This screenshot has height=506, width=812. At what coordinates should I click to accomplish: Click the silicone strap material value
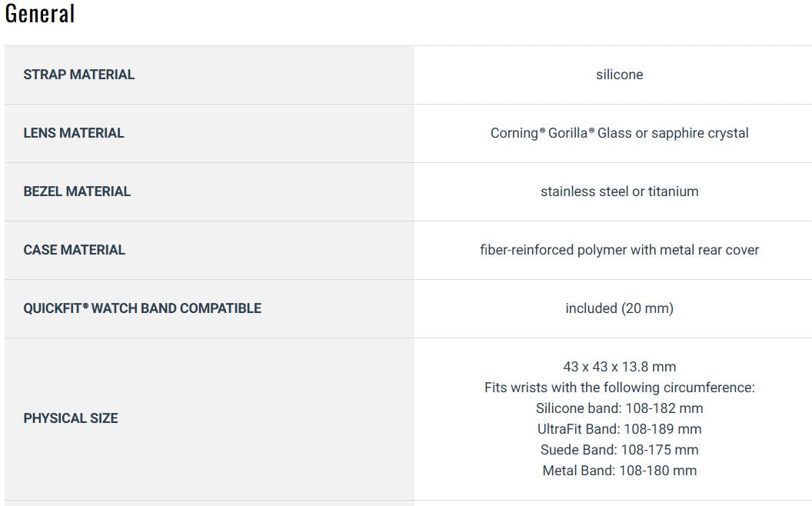[619, 75]
